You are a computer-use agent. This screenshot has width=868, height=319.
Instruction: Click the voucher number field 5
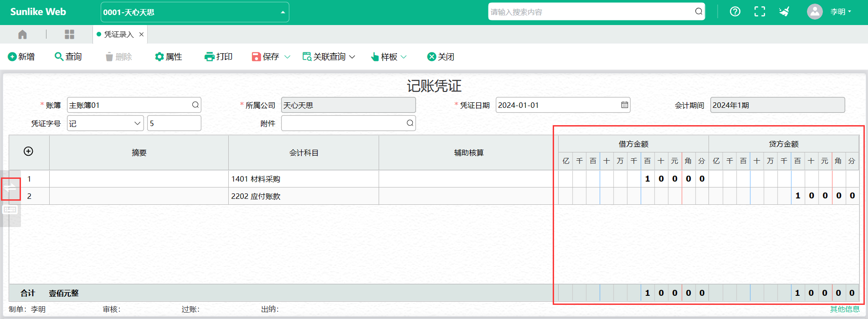pyautogui.click(x=174, y=123)
